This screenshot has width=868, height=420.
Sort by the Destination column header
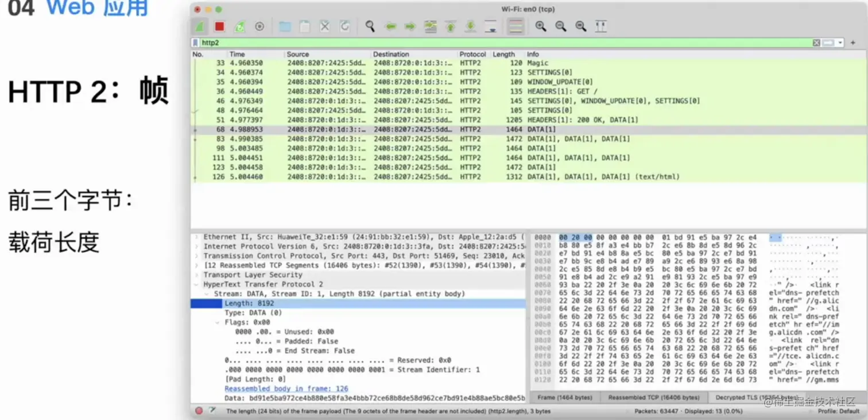click(391, 54)
